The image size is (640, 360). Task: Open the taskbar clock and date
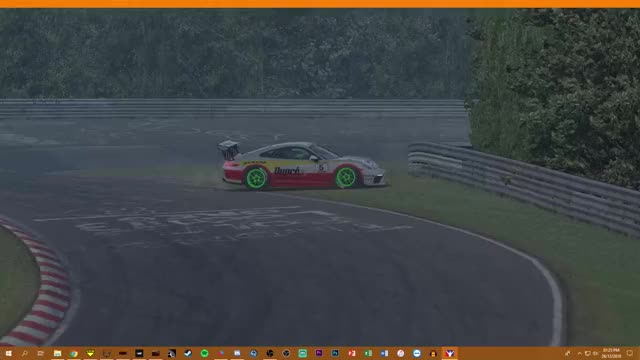(x=611, y=353)
